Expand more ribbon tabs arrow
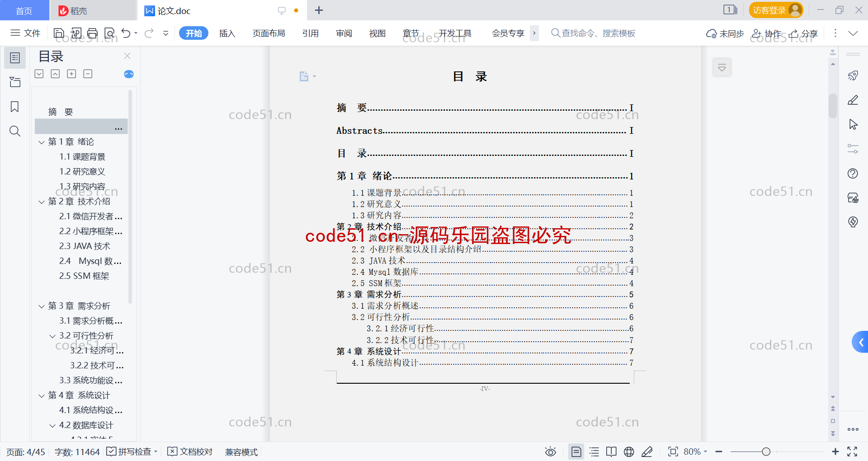The height and width of the screenshot is (461, 868). 534,33
